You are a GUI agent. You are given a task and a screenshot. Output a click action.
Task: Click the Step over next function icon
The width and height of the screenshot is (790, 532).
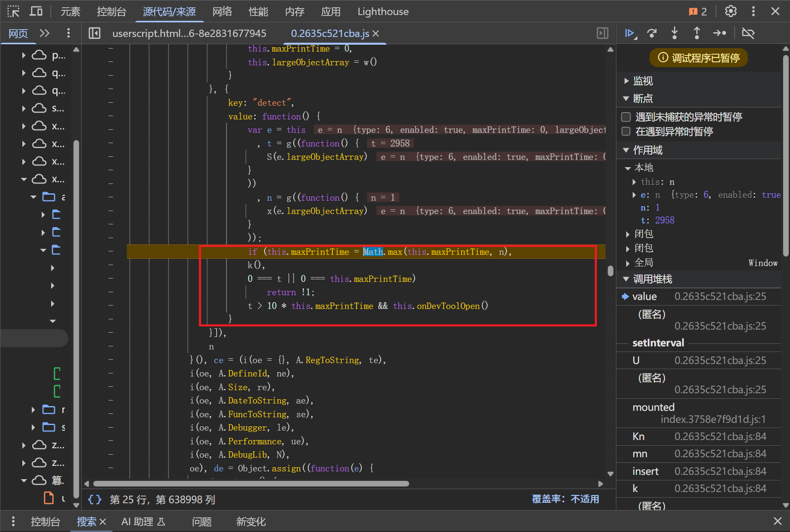pos(652,33)
